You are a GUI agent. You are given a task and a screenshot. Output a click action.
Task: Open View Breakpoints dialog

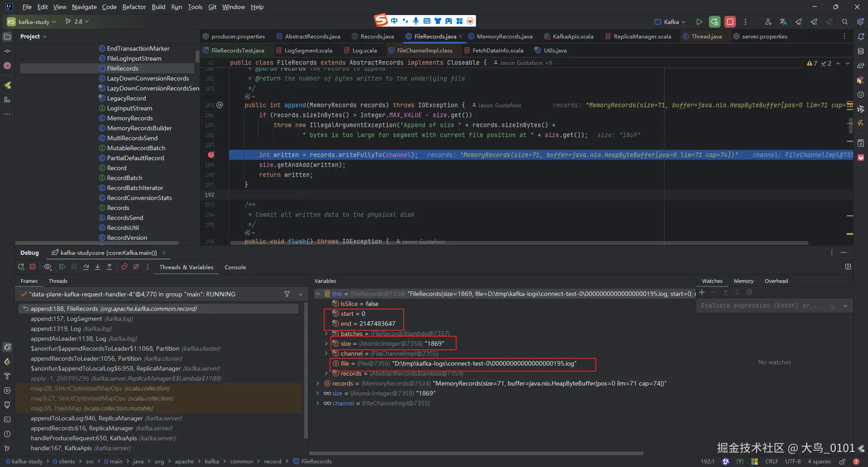tap(124, 267)
